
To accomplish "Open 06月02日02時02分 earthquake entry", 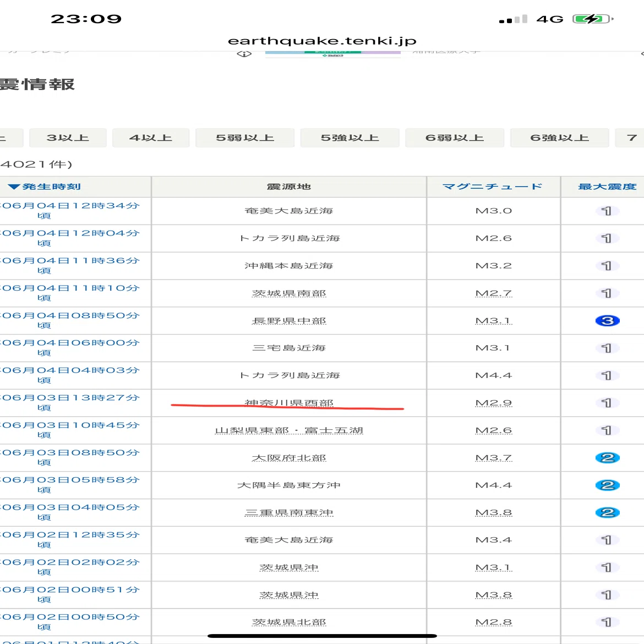I will (70, 567).
